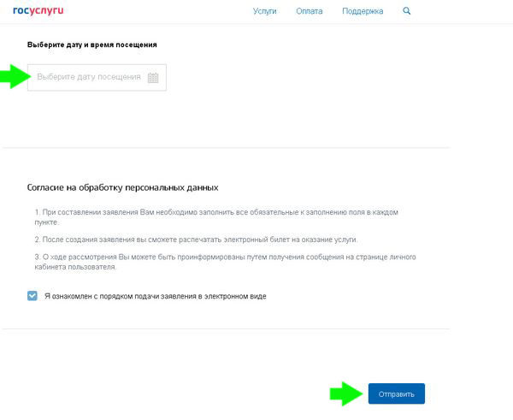The image size is (513, 420).
Task: Uncheck the 'Я ознакомлен' agreement checkbox
Action: point(32,296)
